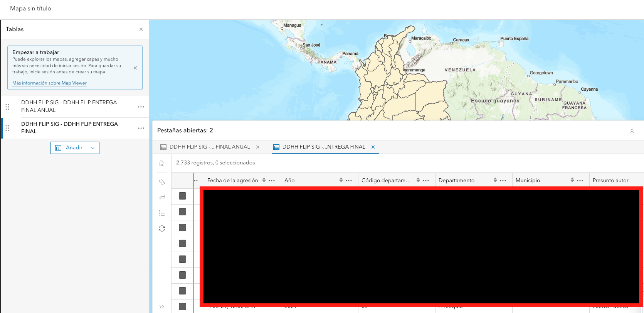This screenshot has width=644, height=313.
Task: Open the Añadir dropdown arrow
Action: (93, 148)
